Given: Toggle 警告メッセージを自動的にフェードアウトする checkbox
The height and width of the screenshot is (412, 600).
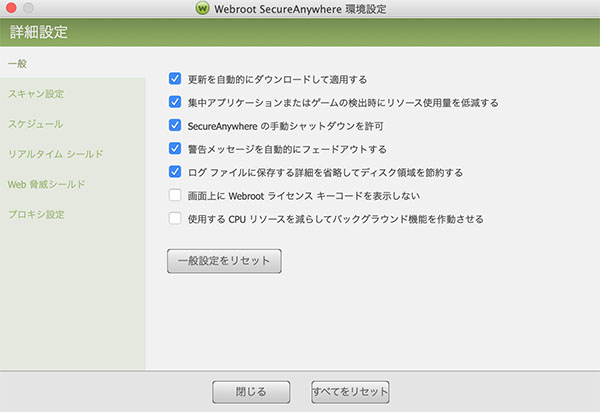Looking at the screenshot, I should click(175, 148).
